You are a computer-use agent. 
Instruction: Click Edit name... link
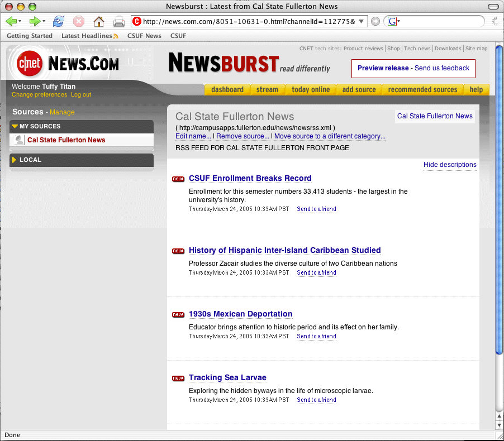[x=193, y=136]
